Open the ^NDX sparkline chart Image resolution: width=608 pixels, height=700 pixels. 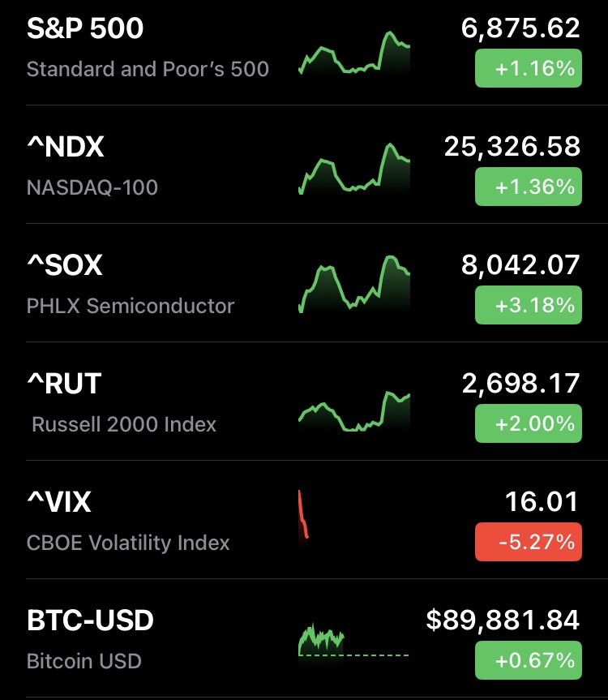(x=354, y=169)
